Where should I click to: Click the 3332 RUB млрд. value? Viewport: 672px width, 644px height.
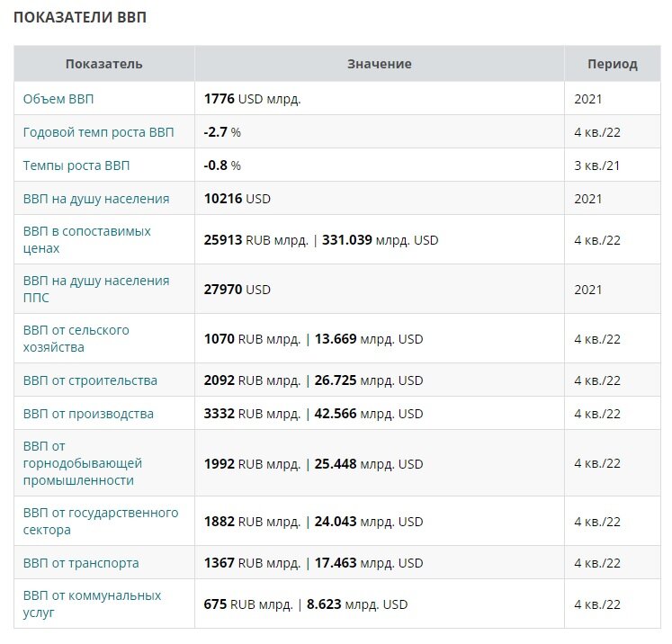[253, 414]
